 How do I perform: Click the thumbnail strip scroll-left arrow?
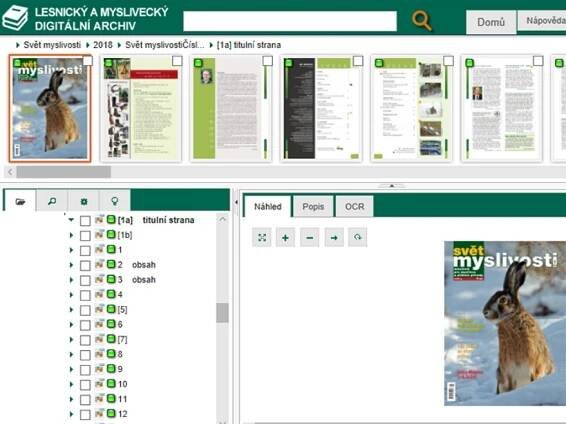pyautogui.click(x=10, y=172)
